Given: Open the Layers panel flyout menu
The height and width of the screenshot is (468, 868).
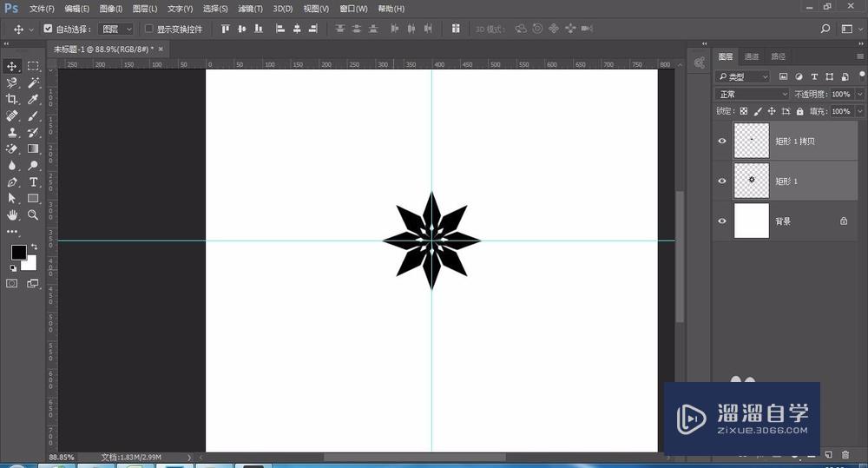Looking at the screenshot, I should coord(859,56).
